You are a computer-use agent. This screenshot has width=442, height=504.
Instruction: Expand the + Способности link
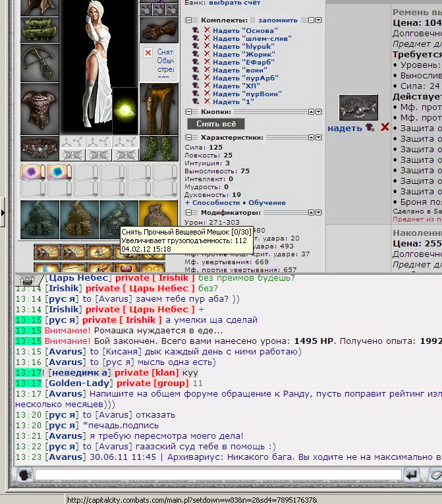[212, 203]
